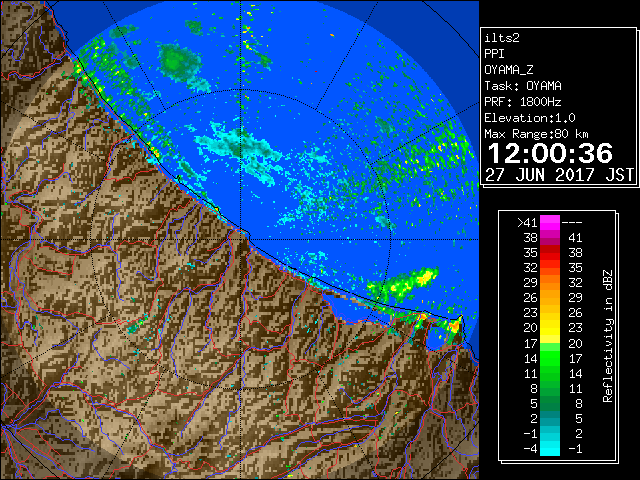Click the "---" legend label
This screenshot has height=480, width=640.
coord(572,222)
